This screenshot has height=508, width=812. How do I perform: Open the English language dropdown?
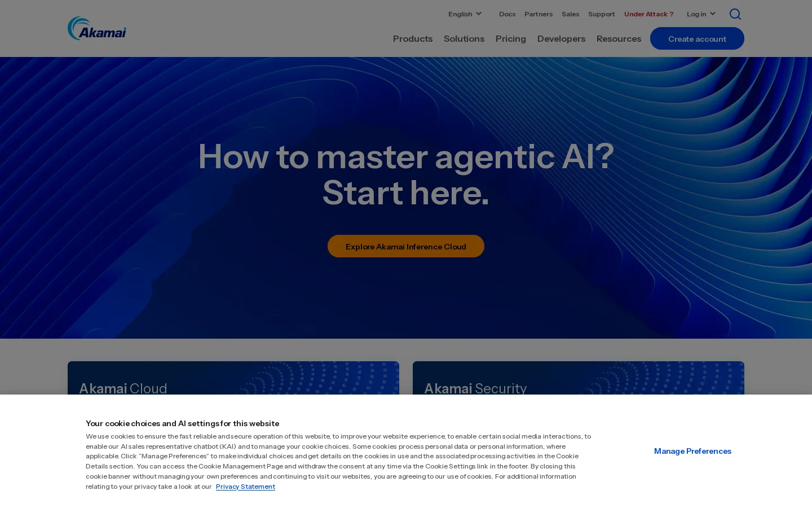465,14
